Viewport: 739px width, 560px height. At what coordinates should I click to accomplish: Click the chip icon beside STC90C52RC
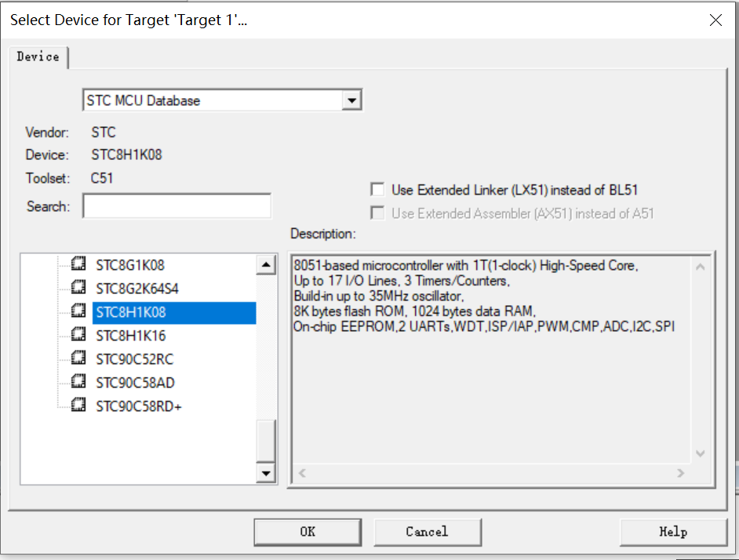(78, 358)
